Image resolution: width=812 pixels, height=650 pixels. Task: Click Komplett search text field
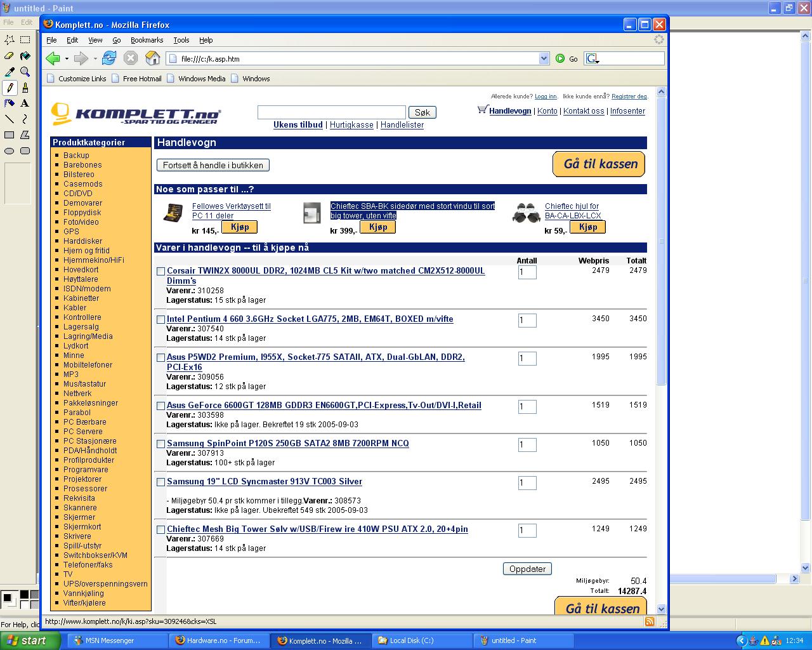331,112
